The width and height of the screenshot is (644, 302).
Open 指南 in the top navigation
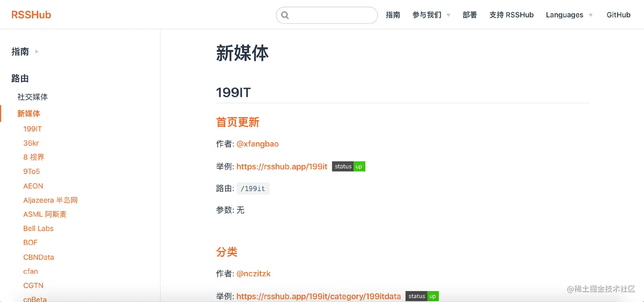393,15
